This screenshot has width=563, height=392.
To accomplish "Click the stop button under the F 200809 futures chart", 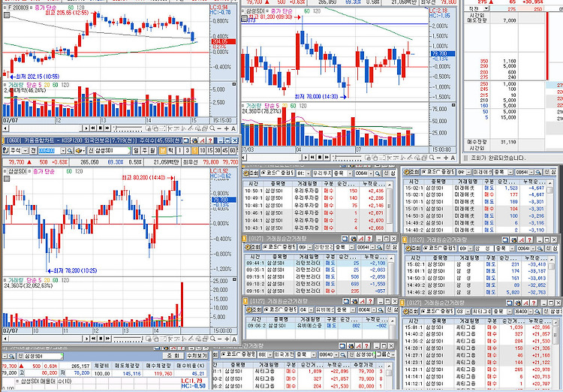I will click(x=100, y=128).
